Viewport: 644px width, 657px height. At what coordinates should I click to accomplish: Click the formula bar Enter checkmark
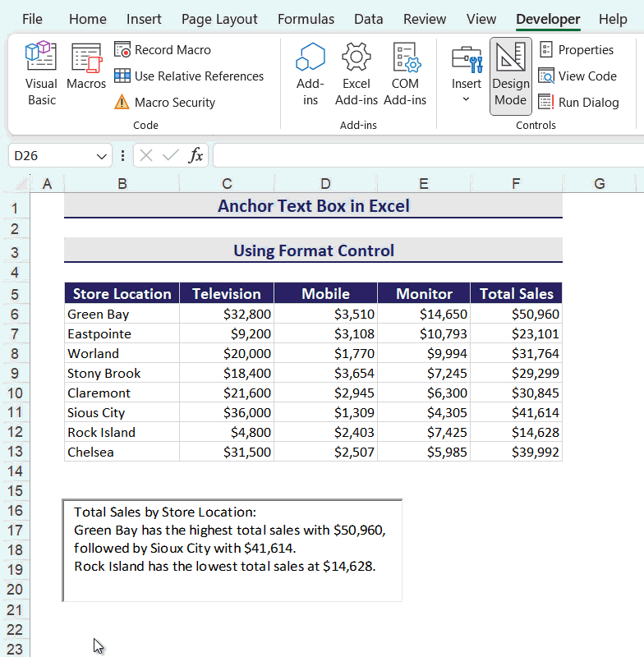click(x=171, y=156)
